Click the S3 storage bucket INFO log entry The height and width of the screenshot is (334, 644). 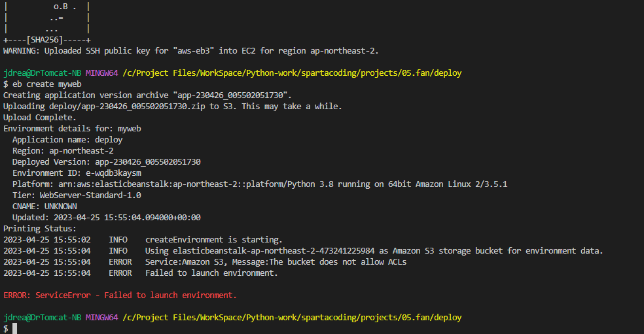303,251
